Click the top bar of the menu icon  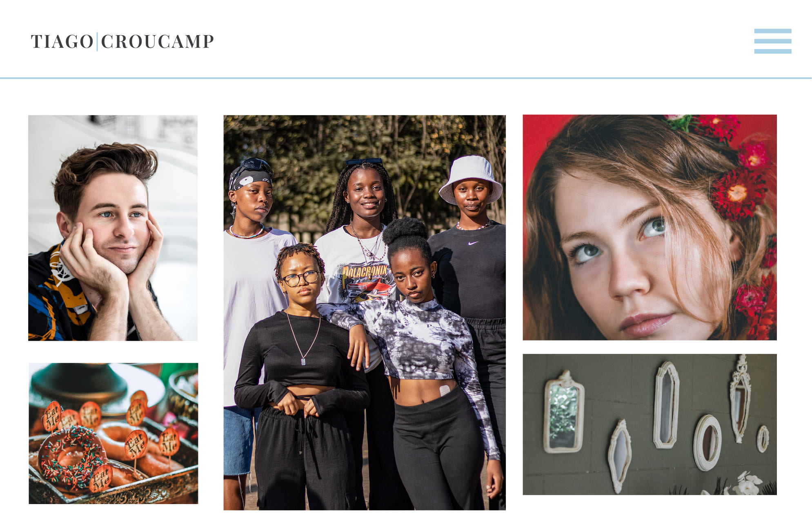tap(772, 31)
